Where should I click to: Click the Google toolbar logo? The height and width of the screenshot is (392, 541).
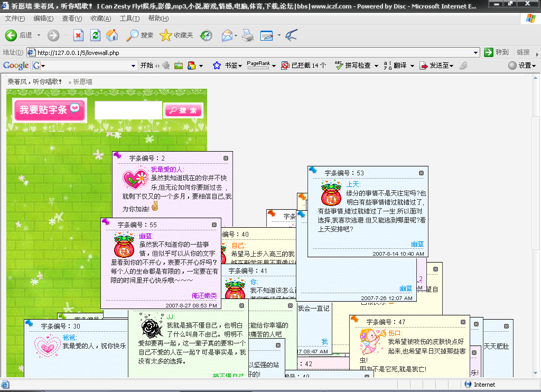(15, 65)
